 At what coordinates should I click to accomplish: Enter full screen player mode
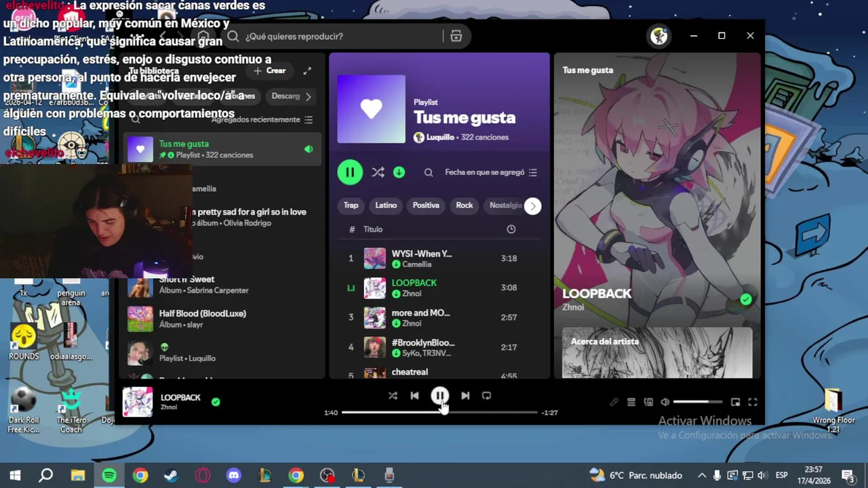[x=753, y=402]
